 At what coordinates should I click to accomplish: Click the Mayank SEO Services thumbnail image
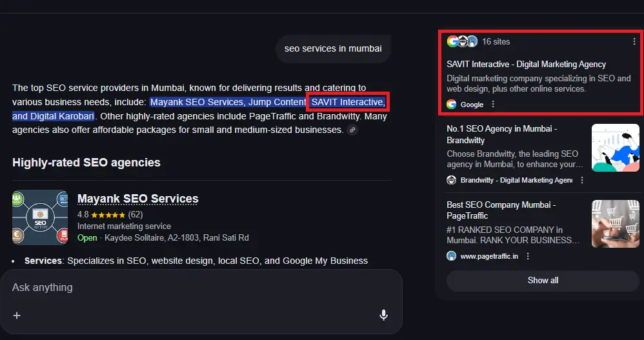tap(40, 217)
